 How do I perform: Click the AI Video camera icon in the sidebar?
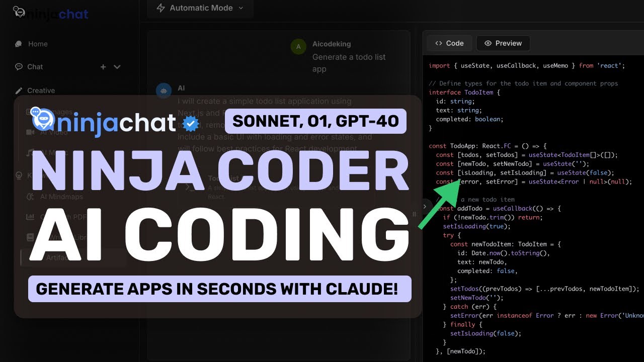pos(30,132)
